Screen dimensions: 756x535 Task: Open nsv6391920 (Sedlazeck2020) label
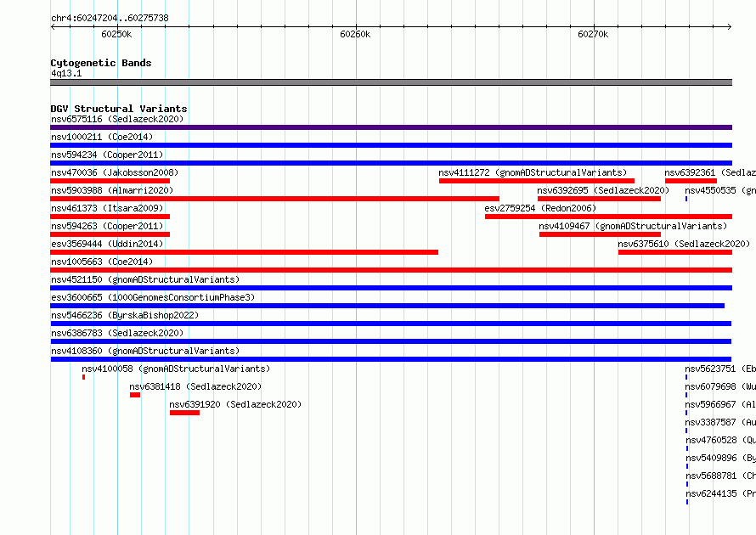[235, 404]
